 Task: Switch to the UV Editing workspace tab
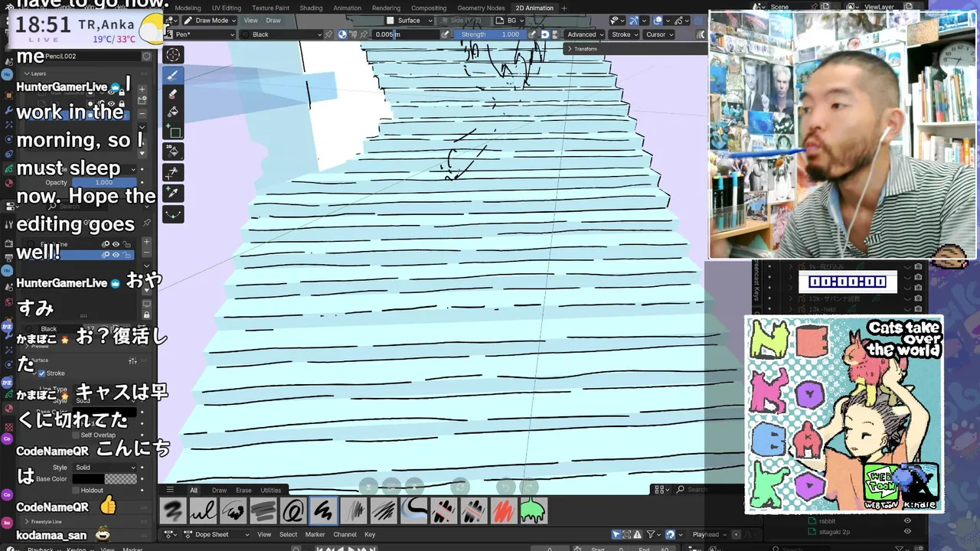pyautogui.click(x=226, y=8)
